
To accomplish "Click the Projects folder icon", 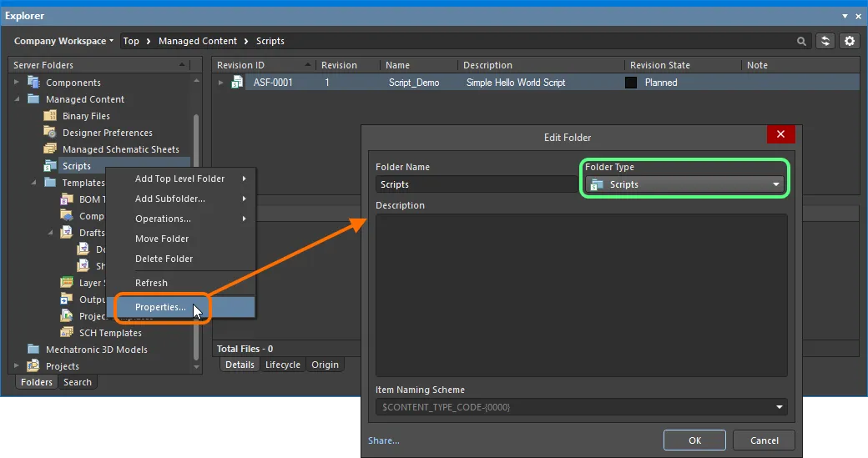I will pos(33,365).
